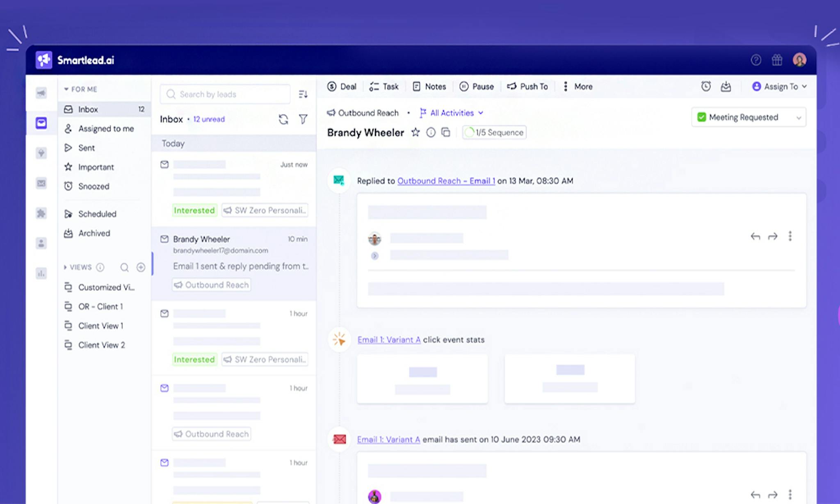The height and width of the screenshot is (504, 840).
Task: Click the snooze clock icon in top toolbar
Action: point(706,87)
